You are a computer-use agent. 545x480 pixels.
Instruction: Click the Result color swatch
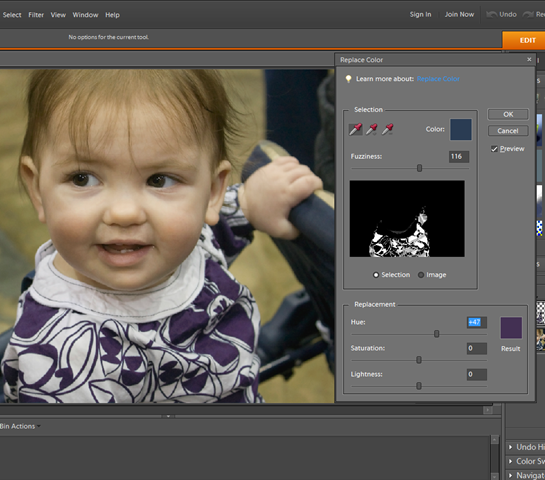(x=511, y=328)
